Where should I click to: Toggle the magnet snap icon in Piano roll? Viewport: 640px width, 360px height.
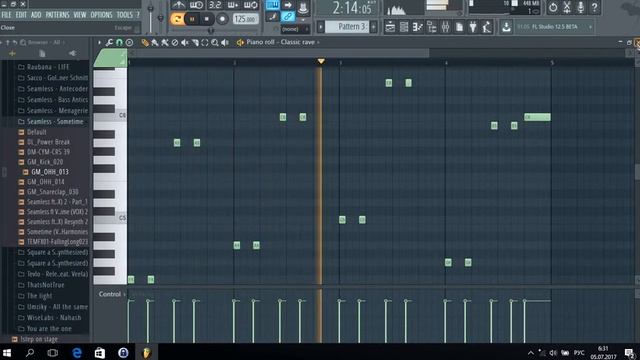click(119, 42)
